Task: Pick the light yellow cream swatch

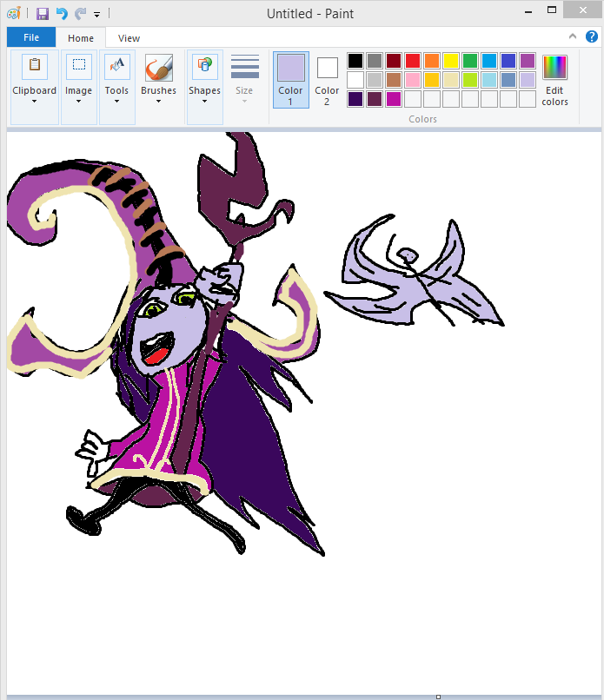Action: pos(451,80)
